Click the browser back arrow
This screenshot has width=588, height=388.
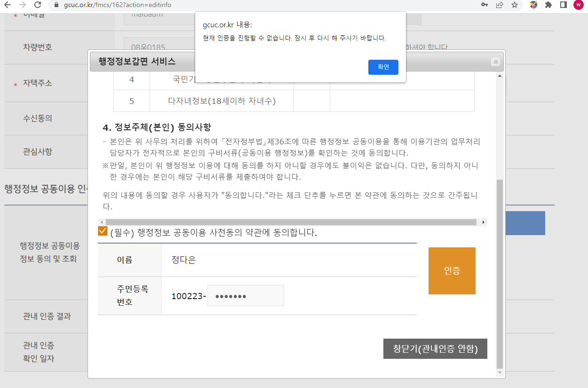click(x=8, y=5)
